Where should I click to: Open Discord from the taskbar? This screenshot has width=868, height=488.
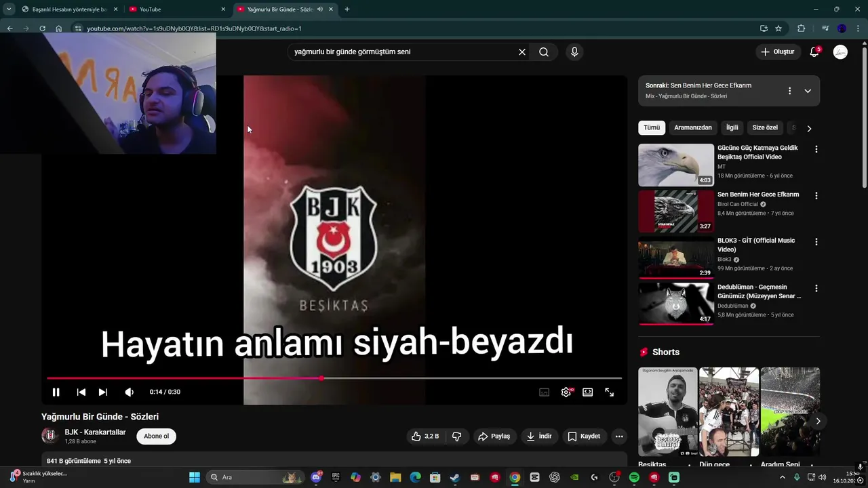click(x=316, y=477)
